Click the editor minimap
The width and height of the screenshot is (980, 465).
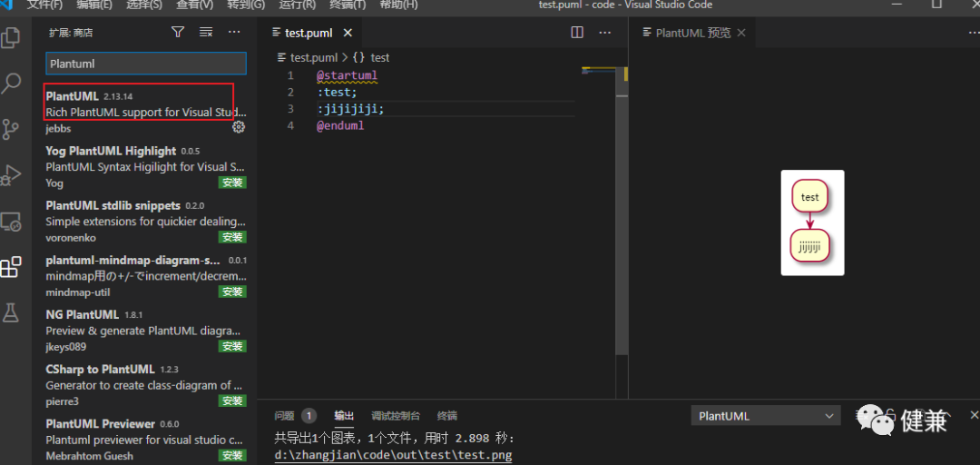click(597, 72)
